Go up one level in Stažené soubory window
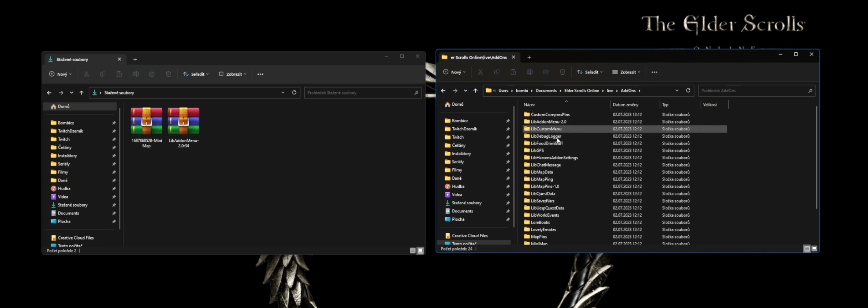 click(81, 93)
